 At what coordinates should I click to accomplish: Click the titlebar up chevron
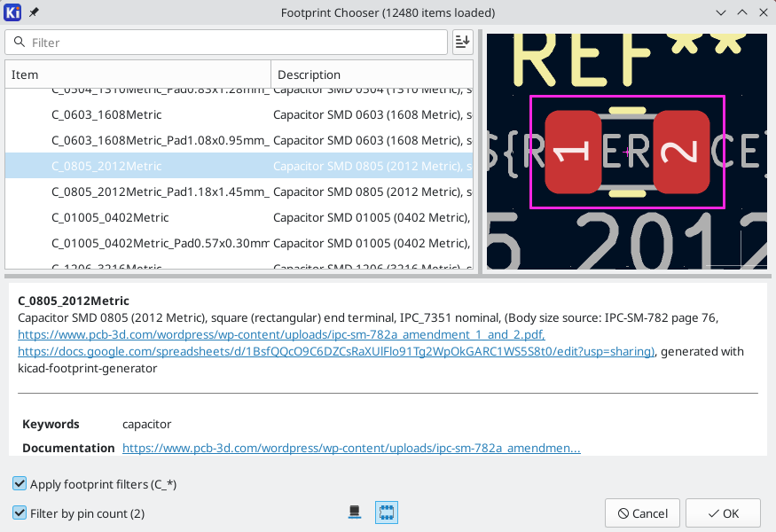[x=742, y=13]
